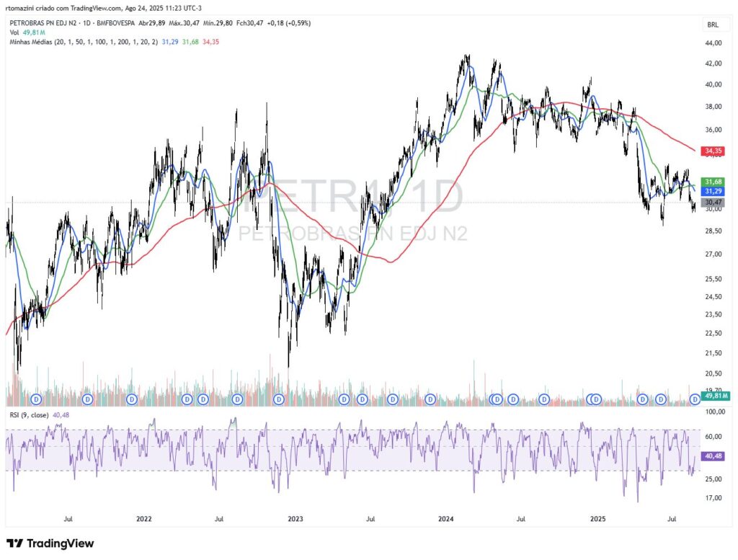
Task: Click the 2022 label on time axis
Action: coord(143,518)
